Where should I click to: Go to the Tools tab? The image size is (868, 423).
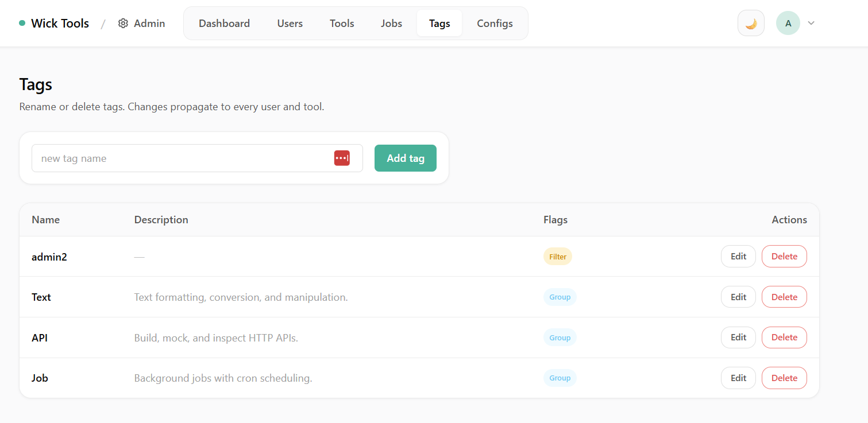point(342,24)
